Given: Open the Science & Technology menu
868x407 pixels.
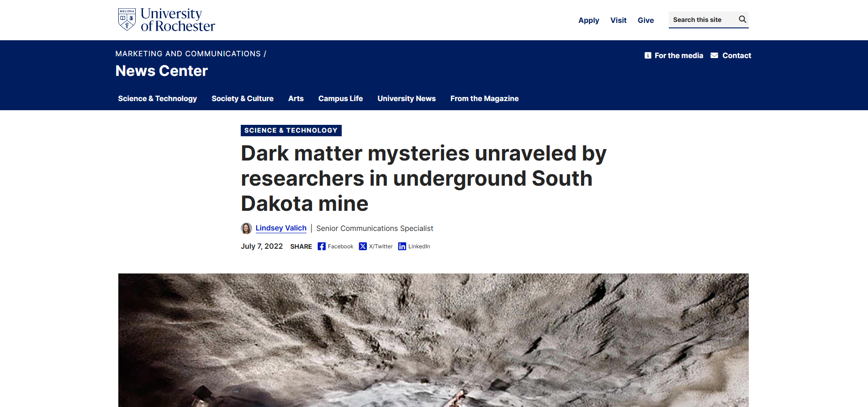Looking at the screenshot, I should (x=157, y=98).
